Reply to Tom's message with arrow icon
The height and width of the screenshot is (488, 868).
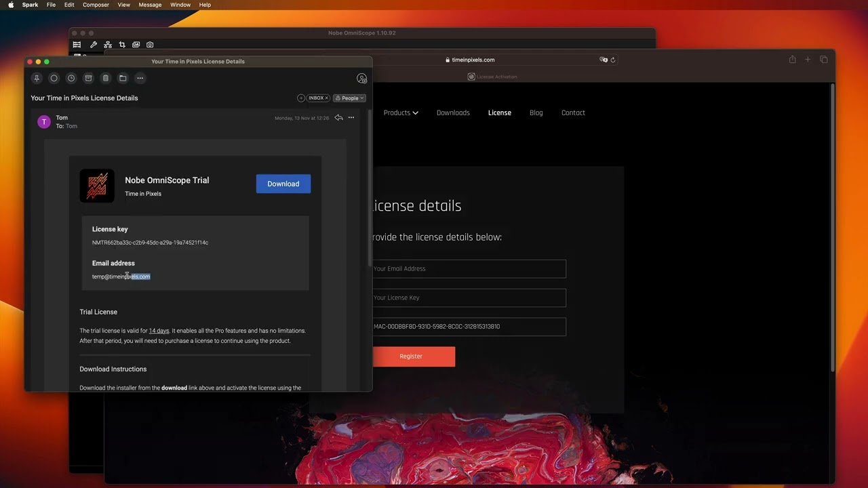(x=338, y=118)
